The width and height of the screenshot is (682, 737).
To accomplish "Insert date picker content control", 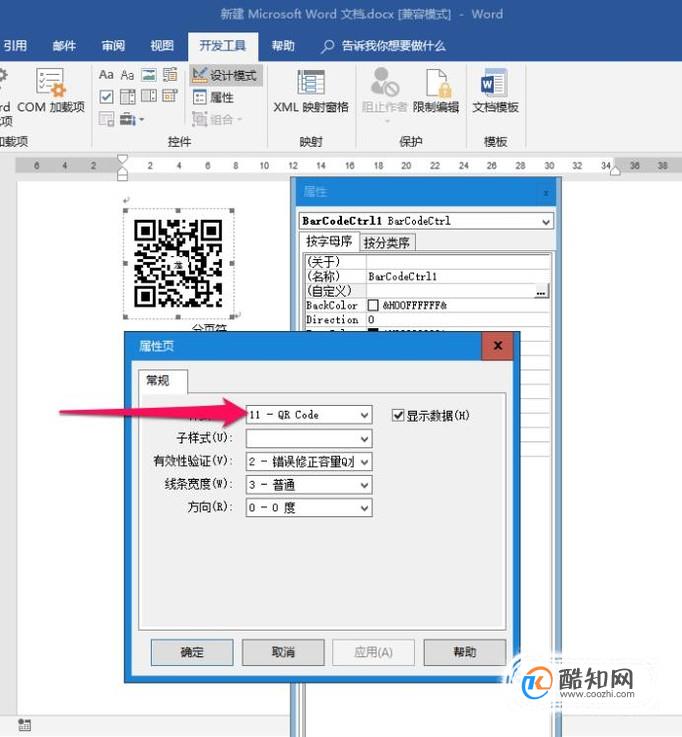I will pos(170,97).
